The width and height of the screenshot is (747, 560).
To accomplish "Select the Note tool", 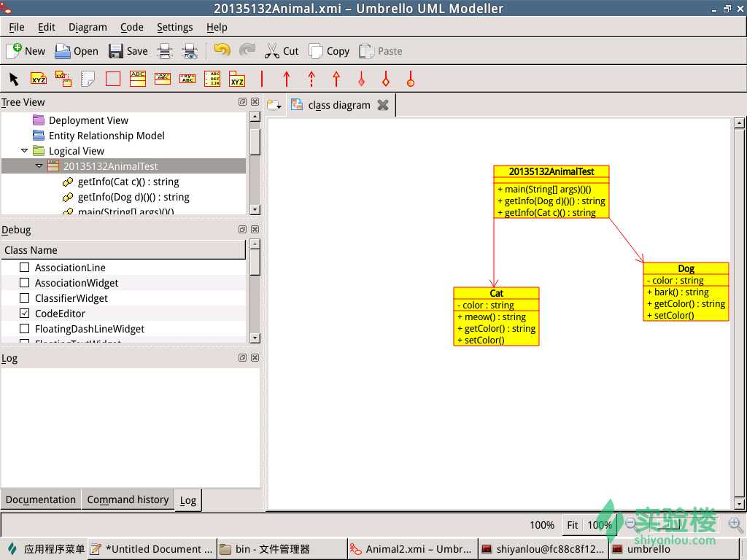I will [88, 79].
